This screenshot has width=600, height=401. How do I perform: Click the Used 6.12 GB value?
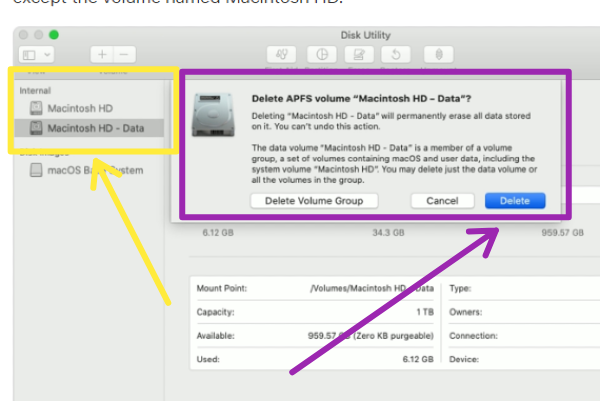point(418,359)
